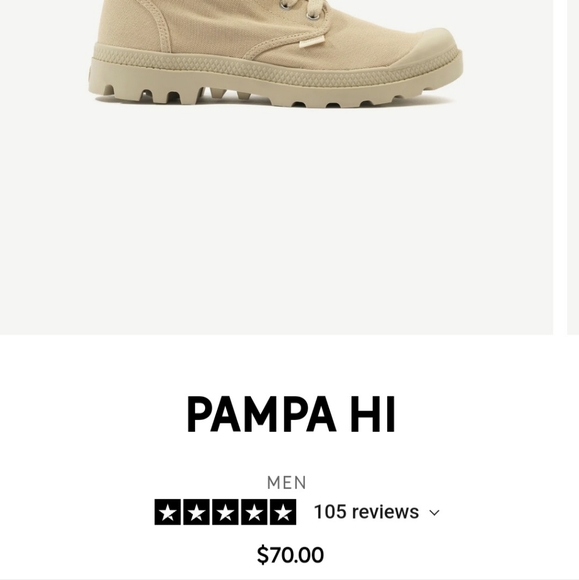Screen dimensions: 579x580
Task: Click the lugged sole of the boot
Action: coord(276,90)
